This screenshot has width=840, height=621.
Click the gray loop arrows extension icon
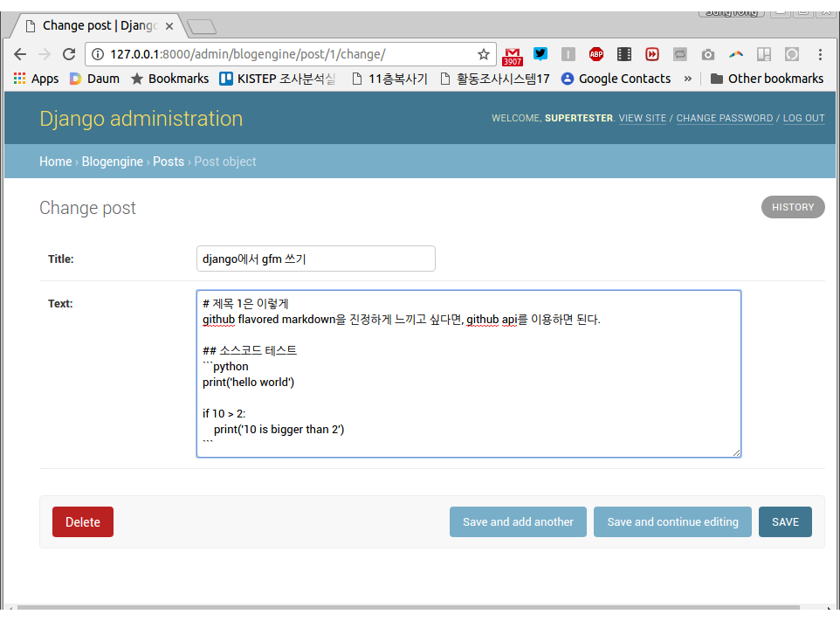[x=680, y=54]
